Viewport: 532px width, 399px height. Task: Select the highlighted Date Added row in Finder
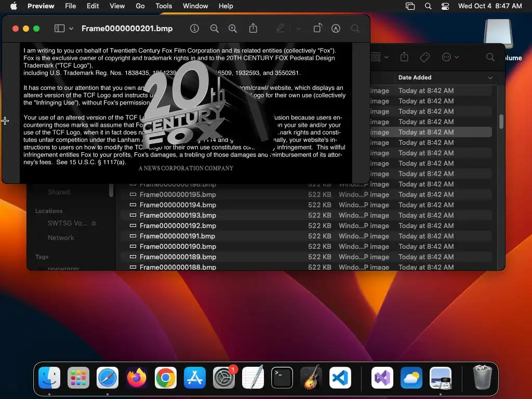[x=431, y=132]
